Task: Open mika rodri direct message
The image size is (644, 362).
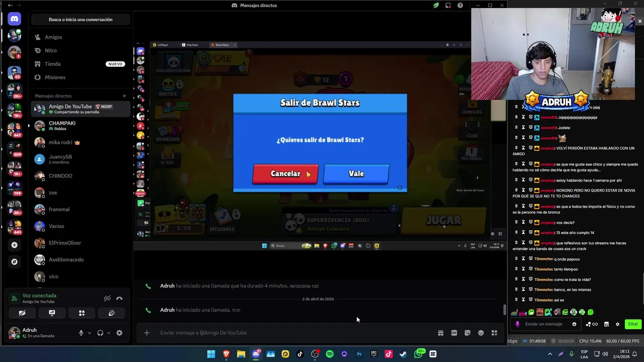Action: 80,142
